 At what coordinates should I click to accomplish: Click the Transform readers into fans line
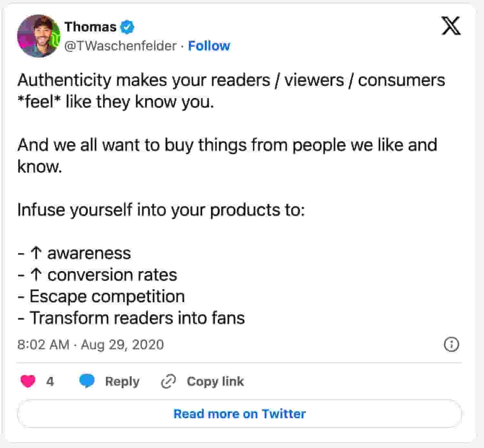131,318
